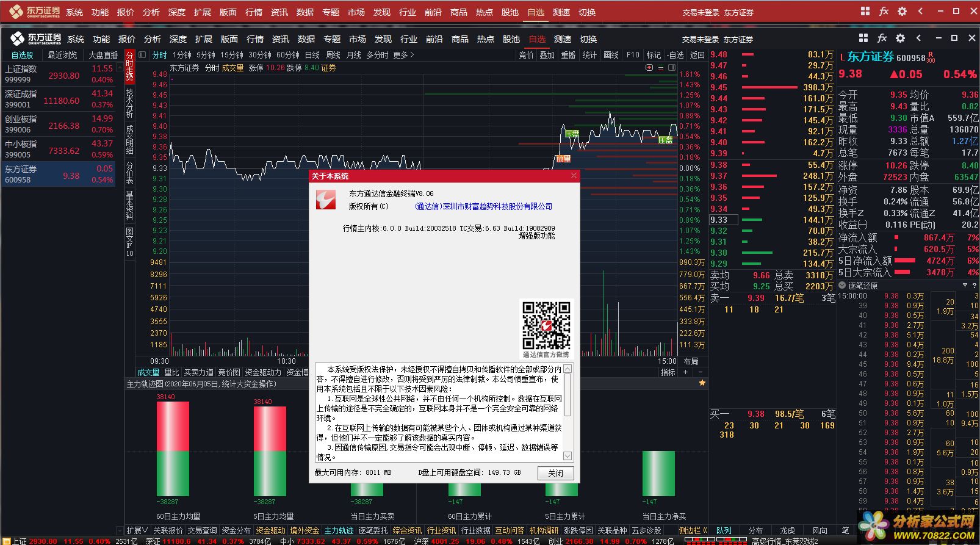Select 东方证券 600958 row in watchlist
This screenshot has height=545, width=980.
coord(59,174)
